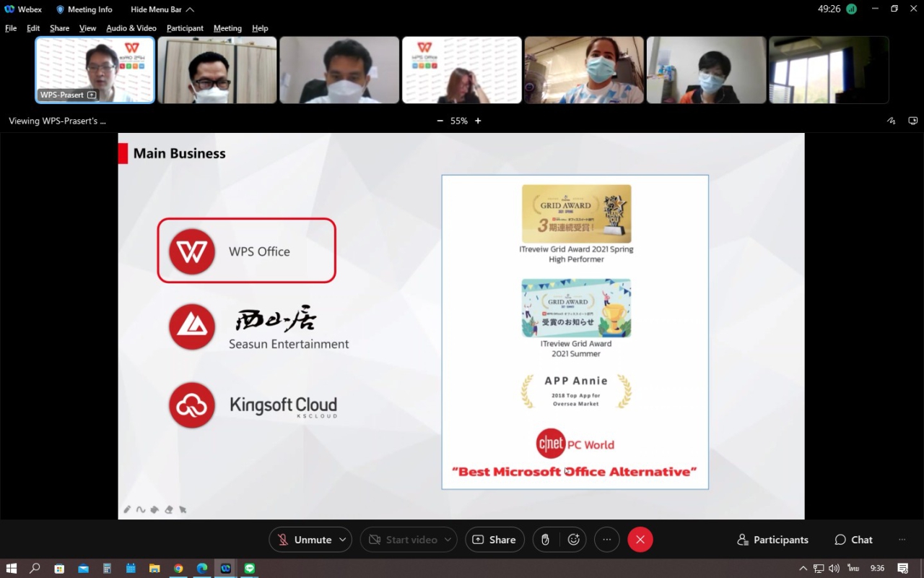Open Google Chrome from taskbar
The height and width of the screenshot is (578, 924).
tap(178, 569)
